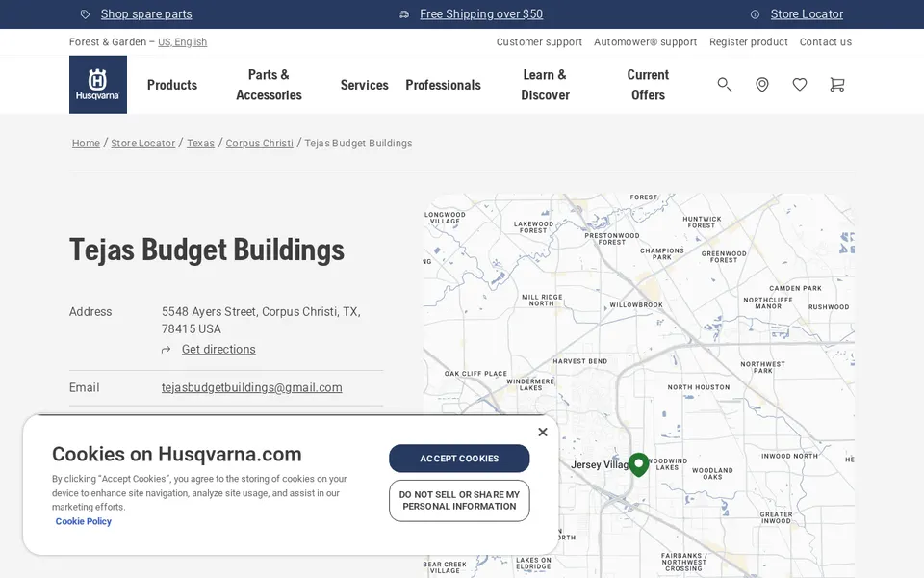The width and height of the screenshot is (924, 578).
Task: Click the info icon beside Store Locator
Action: tap(755, 14)
